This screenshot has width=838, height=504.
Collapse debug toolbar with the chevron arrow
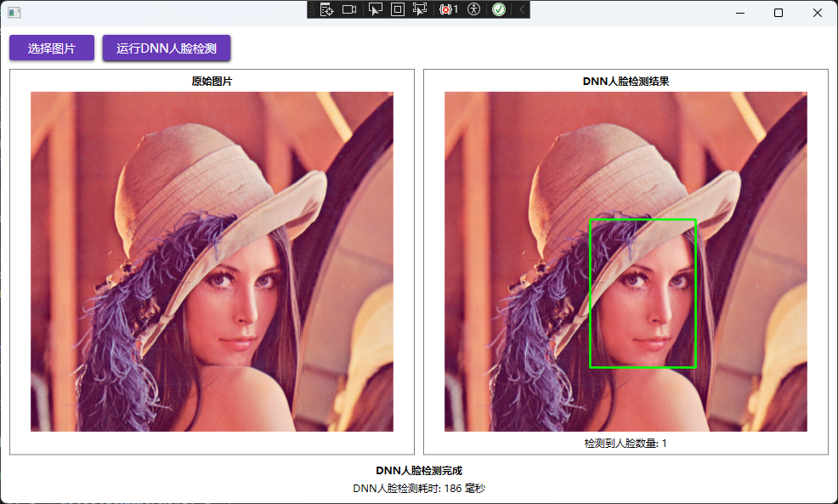tap(522, 9)
